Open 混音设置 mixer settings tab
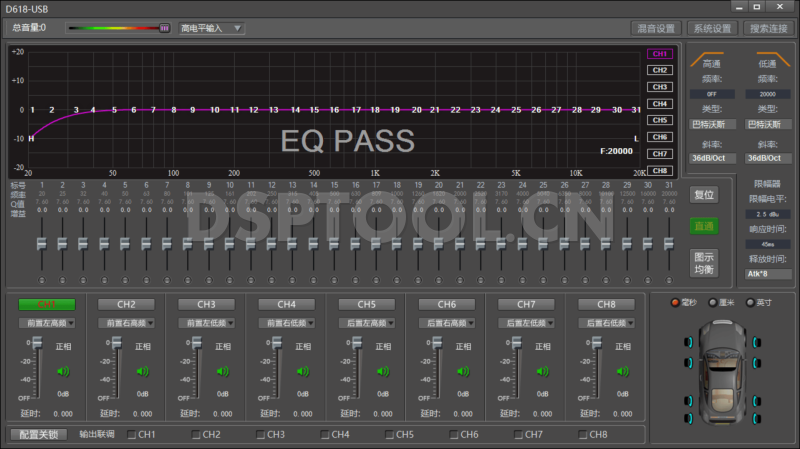 657,28
